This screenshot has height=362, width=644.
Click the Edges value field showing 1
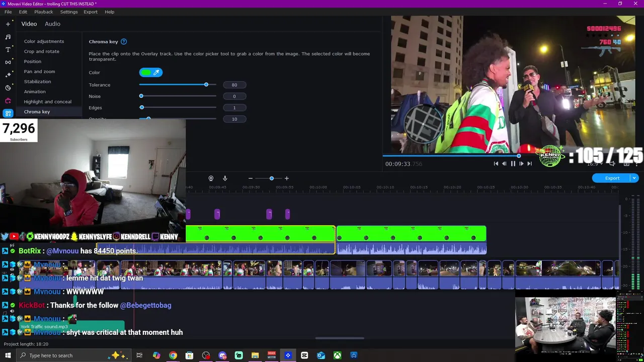[234, 108]
